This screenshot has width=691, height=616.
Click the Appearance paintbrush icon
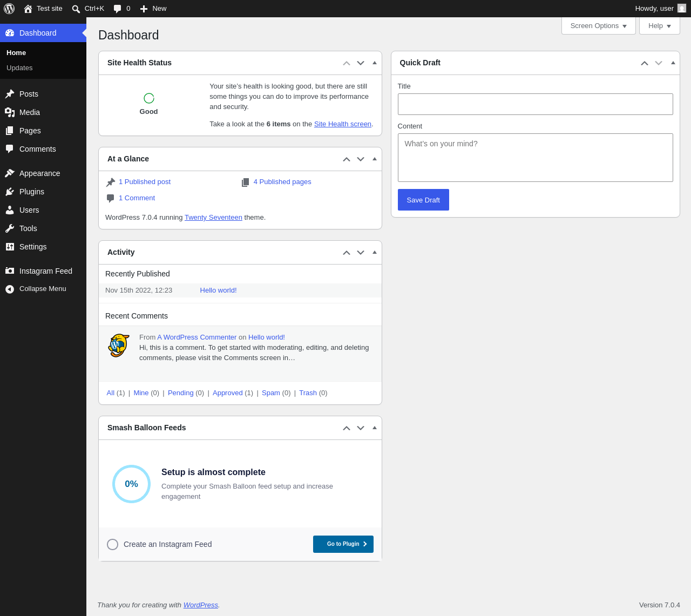pyautogui.click(x=10, y=173)
